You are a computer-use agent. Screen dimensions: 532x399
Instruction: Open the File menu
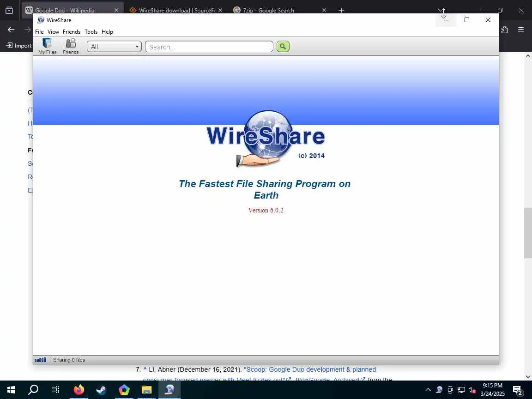pos(39,31)
